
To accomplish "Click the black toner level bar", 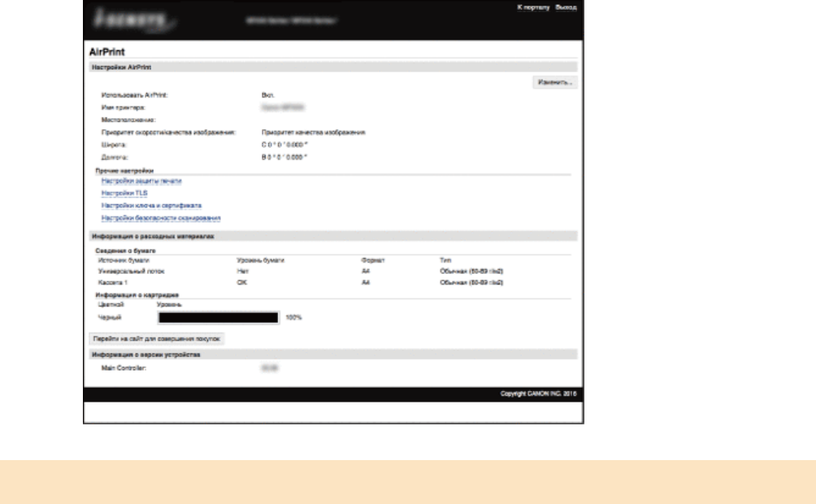I will click(219, 318).
